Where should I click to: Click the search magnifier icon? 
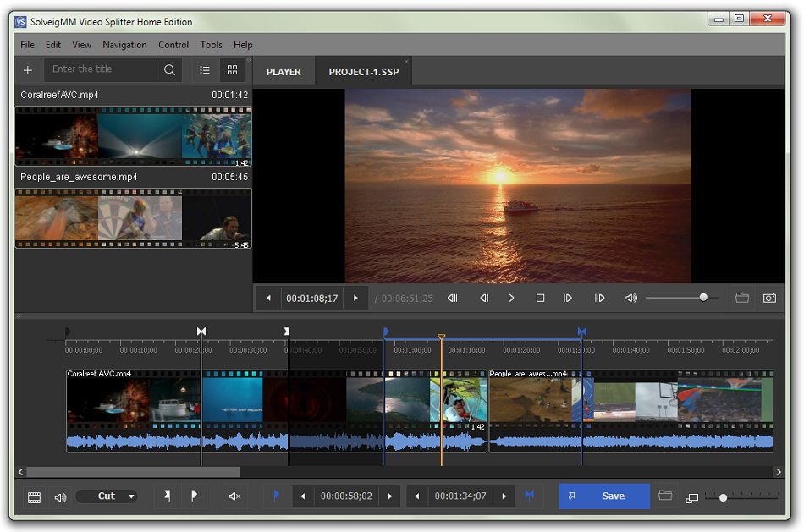click(x=169, y=70)
